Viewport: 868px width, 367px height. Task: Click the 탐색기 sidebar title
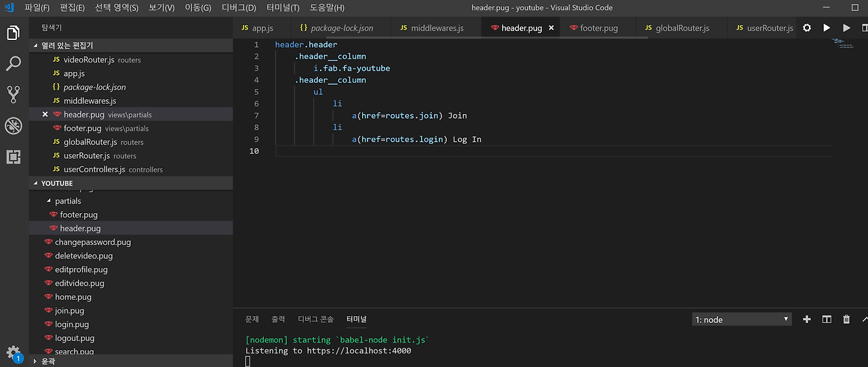[52, 28]
